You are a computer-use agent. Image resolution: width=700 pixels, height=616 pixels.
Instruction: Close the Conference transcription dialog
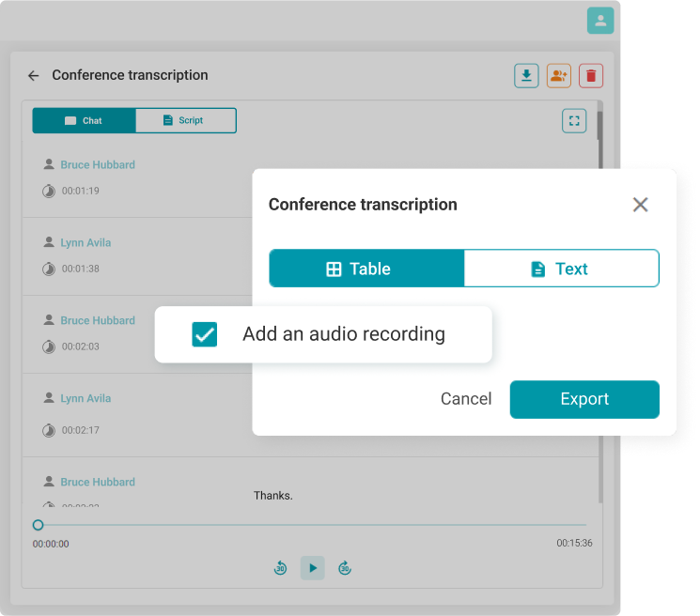click(x=640, y=205)
